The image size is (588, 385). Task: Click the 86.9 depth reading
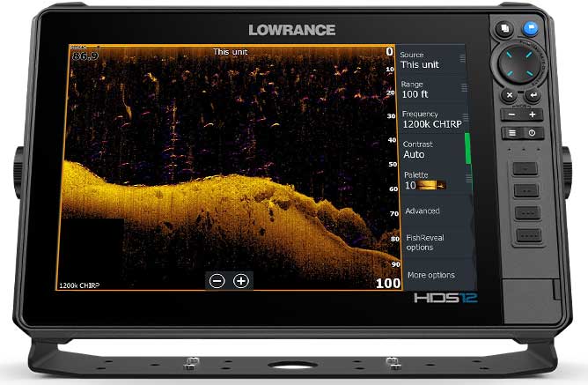coord(85,56)
